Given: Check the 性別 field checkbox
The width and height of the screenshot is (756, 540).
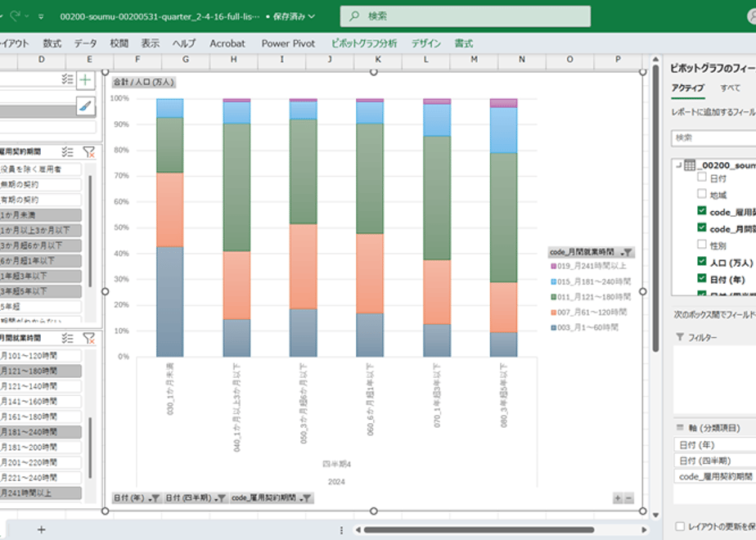Looking at the screenshot, I should coord(702,245).
